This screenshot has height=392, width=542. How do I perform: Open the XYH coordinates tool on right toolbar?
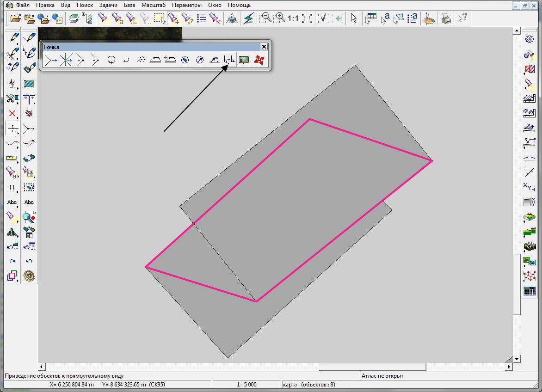529,187
